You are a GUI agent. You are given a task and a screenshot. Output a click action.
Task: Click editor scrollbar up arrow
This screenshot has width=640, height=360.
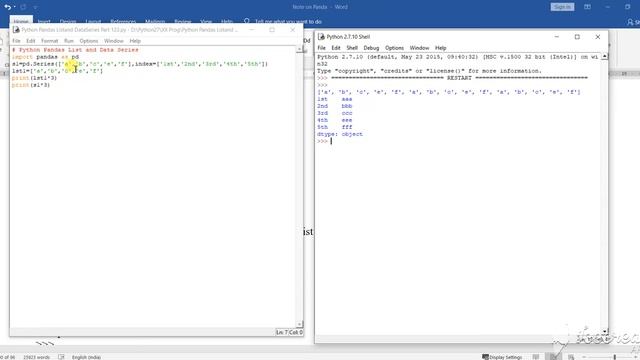300,49
